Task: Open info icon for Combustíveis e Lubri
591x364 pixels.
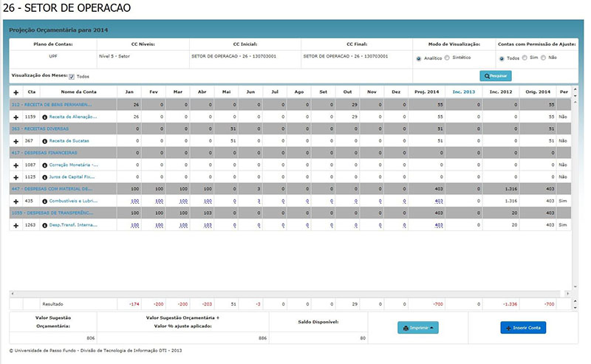Action: (44, 202)
